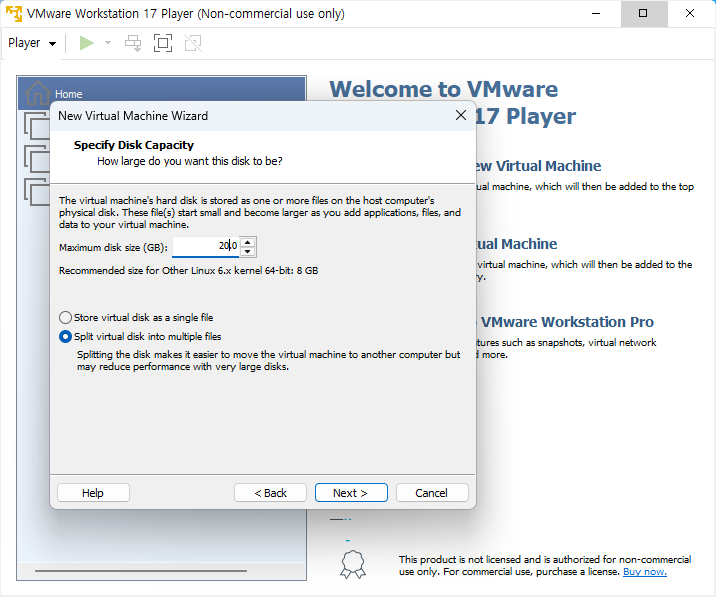Select Home in the library panel
716x597 pixels.
point(162,93)
